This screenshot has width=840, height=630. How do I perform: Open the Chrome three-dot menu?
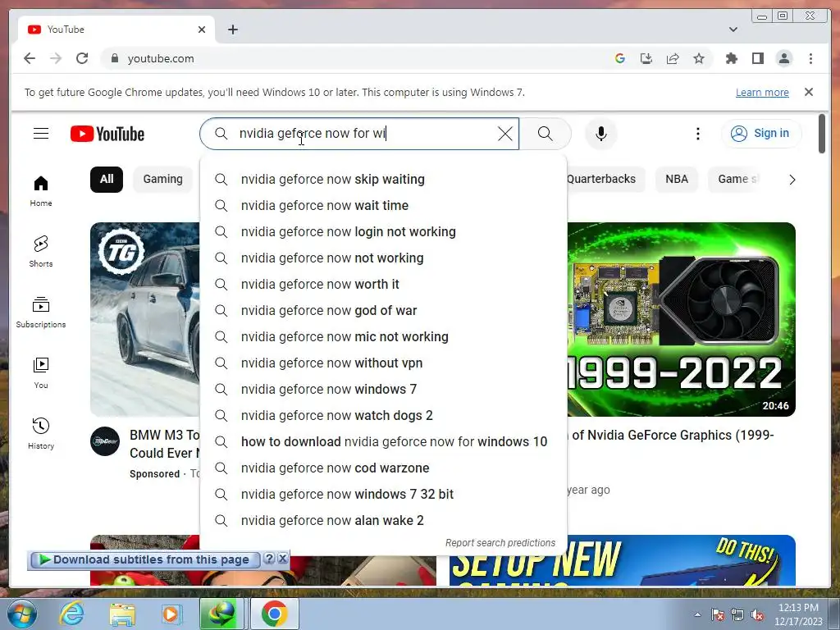(810, 58)
